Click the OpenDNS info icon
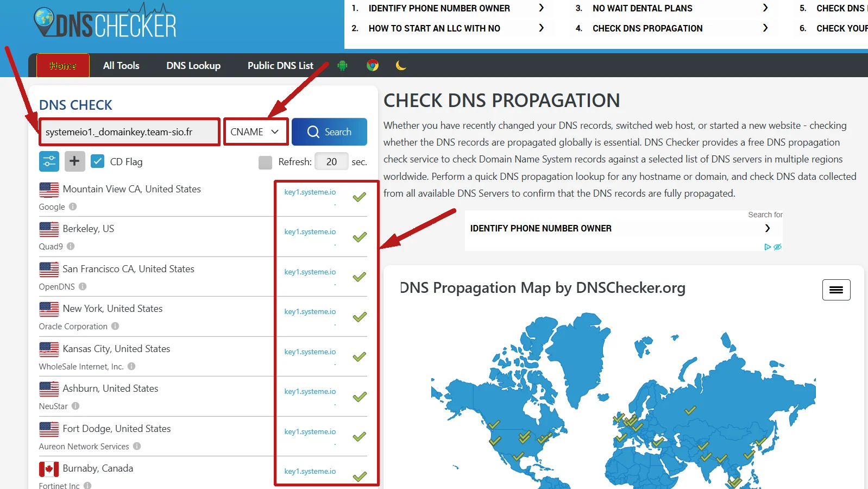868x489 pixels. 83,286
